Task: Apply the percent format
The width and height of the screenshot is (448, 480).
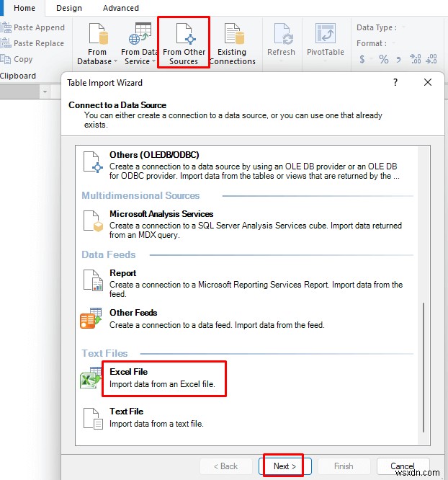Action: [384, 59]
